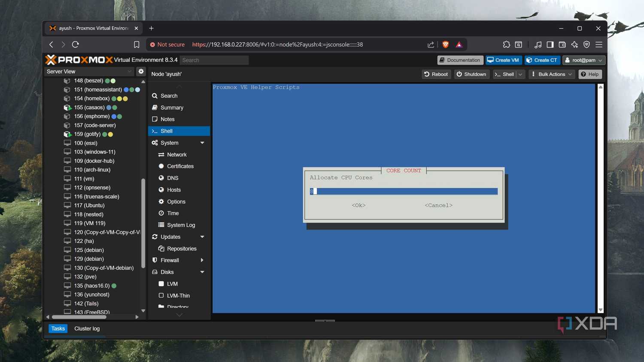644x362 pixels.
Task: Open the browser extensions puzzle icon
Action: click(x=507, y=45)
